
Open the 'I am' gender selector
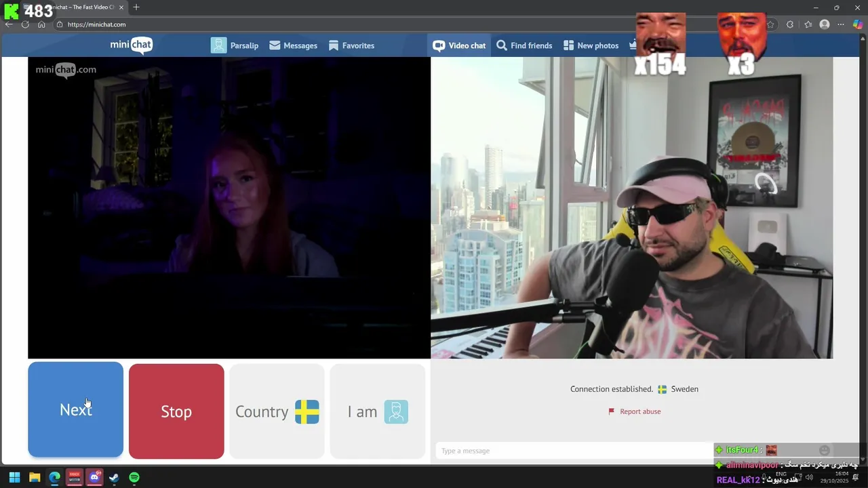click(377, 411)
